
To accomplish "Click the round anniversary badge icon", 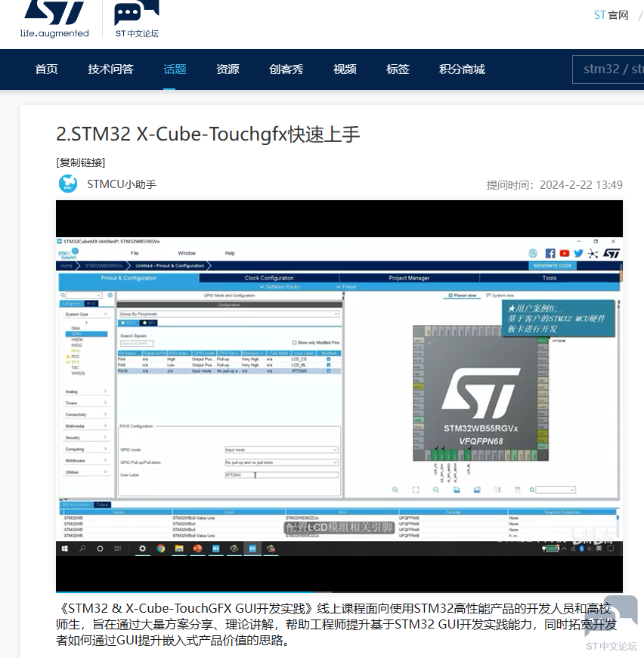I will 533,254.
